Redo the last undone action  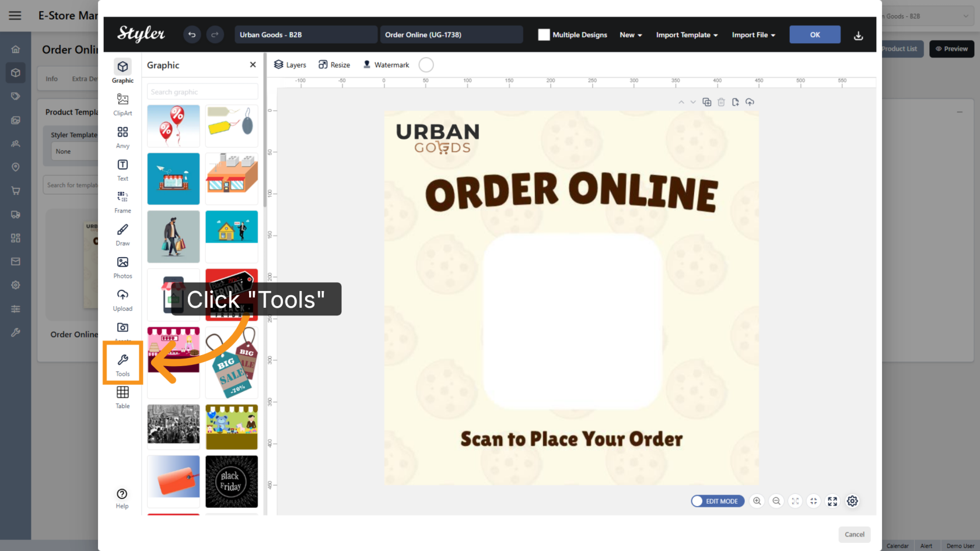(x=215, y=35)
